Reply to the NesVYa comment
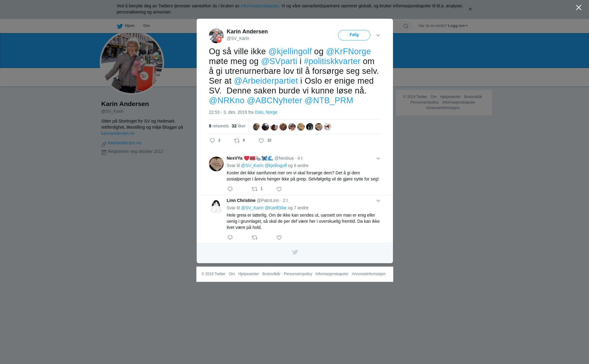 click(x=230, y=189)
